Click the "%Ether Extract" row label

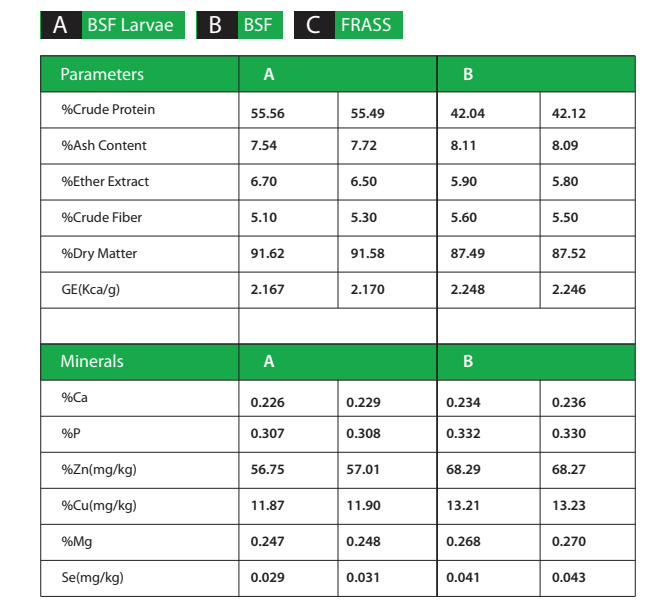tap(105, 181)
